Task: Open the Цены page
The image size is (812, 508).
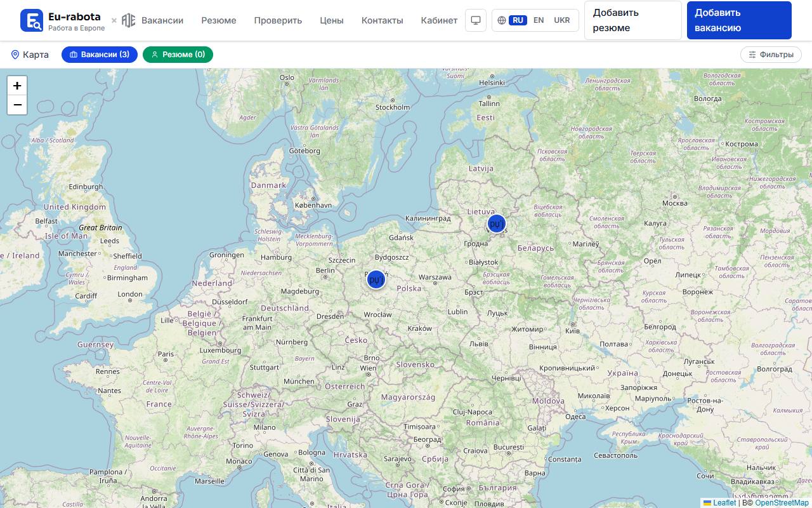Action: tap(332, 20)
